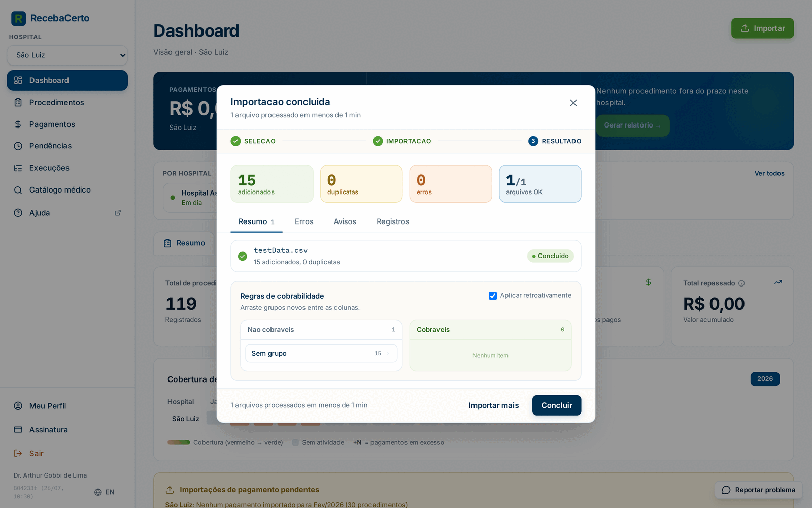
Task: Click the Meu Perfil user icon
Action: [x=18, y=406]
